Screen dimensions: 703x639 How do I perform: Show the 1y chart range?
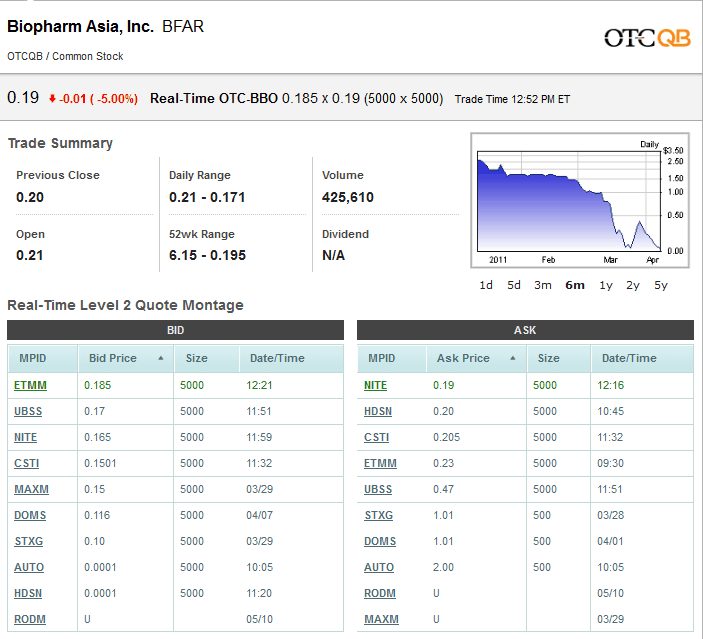[x=606, y=285]
